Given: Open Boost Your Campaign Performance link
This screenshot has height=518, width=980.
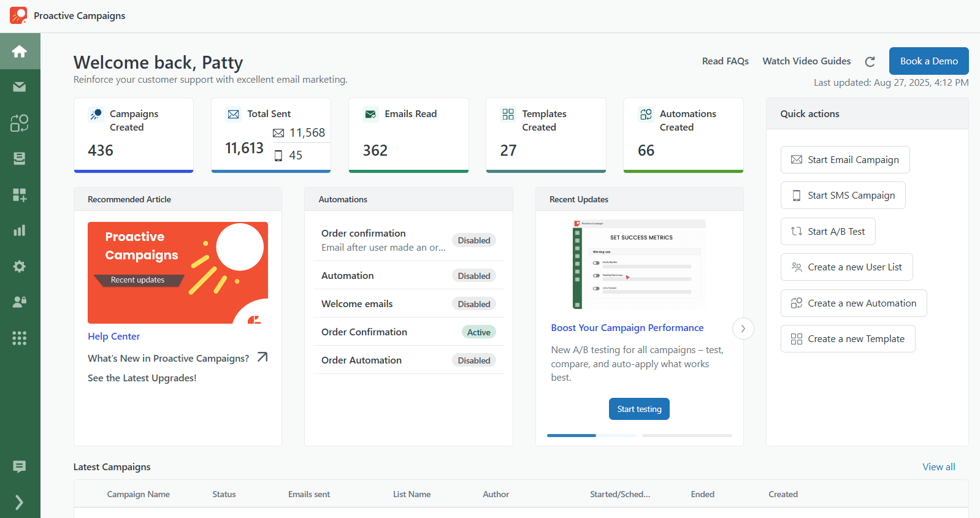Looking at the screenshot, I should pyautogui.click(x=627, y=327).
